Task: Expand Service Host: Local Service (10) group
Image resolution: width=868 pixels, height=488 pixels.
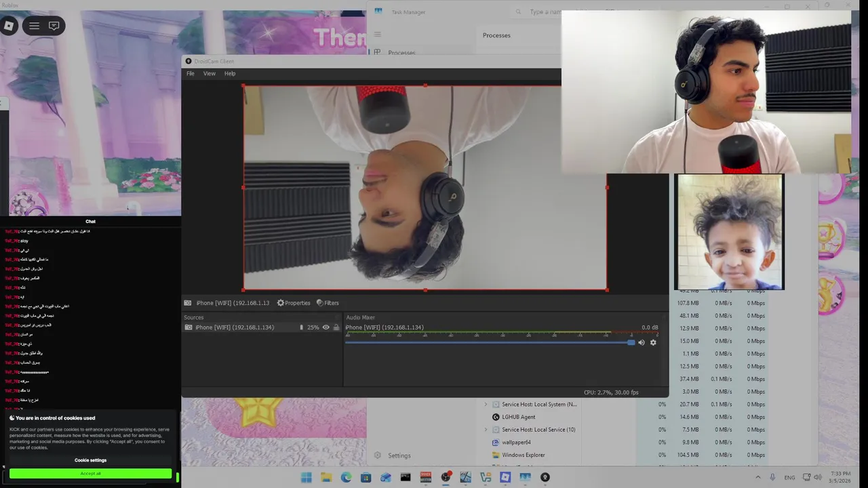Action: pos(486,430)
